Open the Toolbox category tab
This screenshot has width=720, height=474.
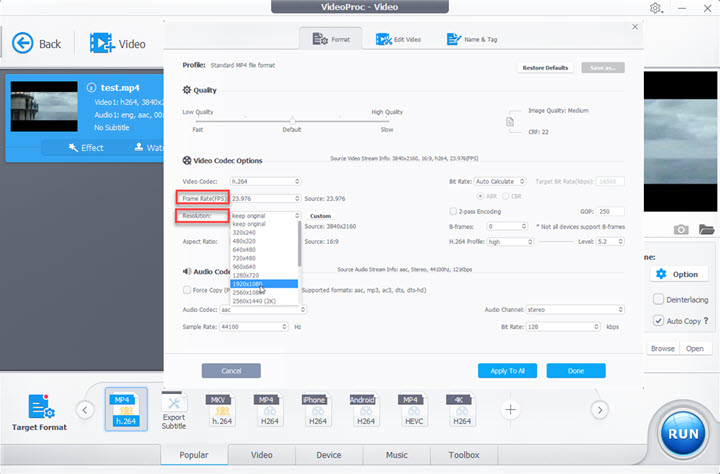[x=464, y=455]
